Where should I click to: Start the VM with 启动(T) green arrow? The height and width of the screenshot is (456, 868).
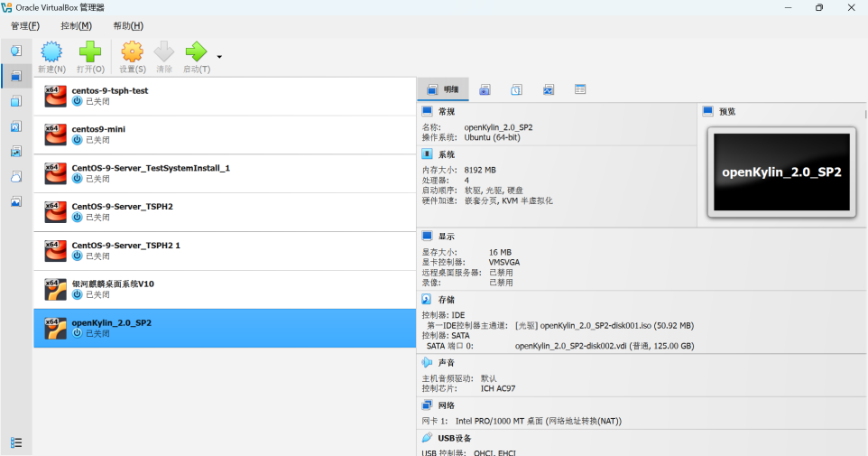coord(197,57)
